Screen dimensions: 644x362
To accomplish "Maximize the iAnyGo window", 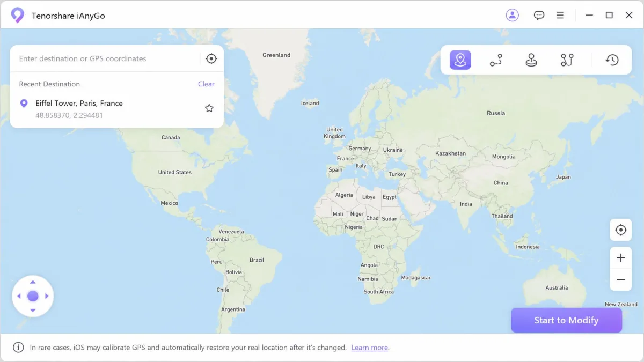I will click(609, 16).
